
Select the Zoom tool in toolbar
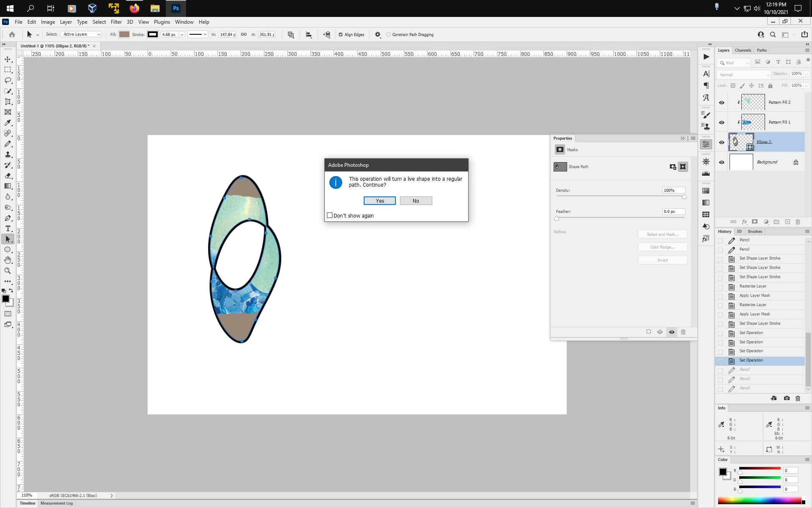[8, 271]
